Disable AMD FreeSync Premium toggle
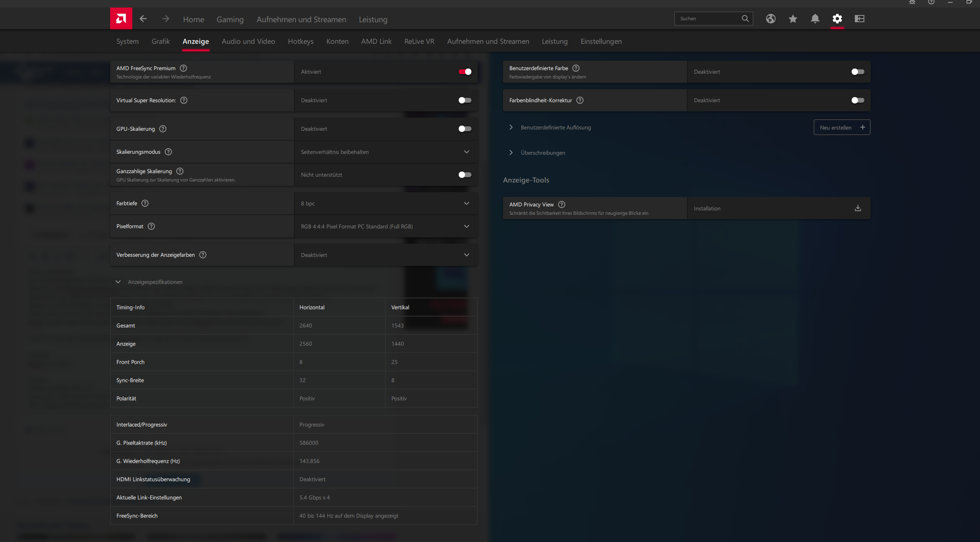Viewport: 980px width, 542px height. [465, 72]
